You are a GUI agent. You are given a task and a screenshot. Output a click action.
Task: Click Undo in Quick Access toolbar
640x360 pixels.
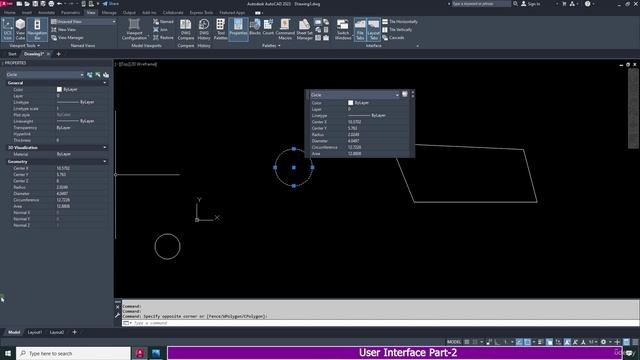pyautogui.click(x=60, y=4)
